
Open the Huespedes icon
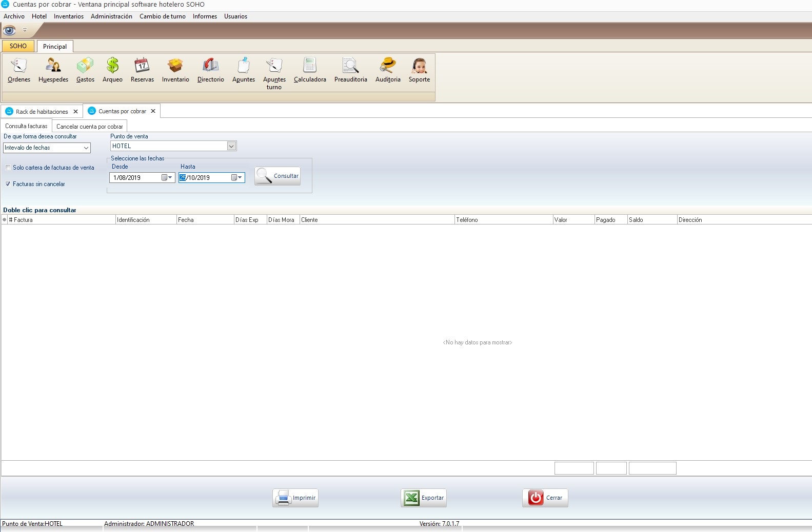[x=53, y=70]
